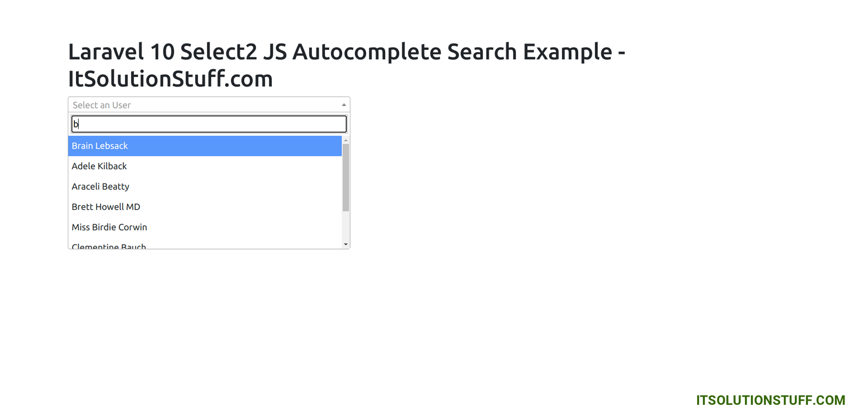This screenshot has height=414, width=868.
Task: Click the 'ItSolutionStuff.com' heading line
Action: point(170,79)
